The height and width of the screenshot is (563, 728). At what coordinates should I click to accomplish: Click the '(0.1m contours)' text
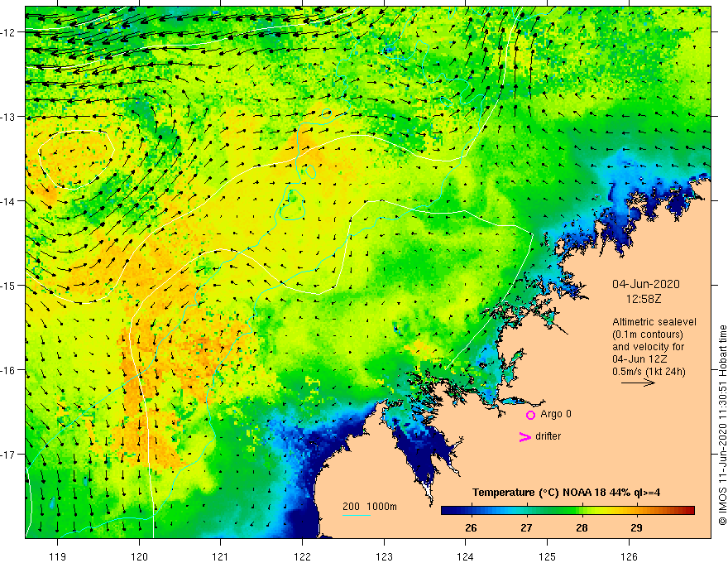(648, 334)
